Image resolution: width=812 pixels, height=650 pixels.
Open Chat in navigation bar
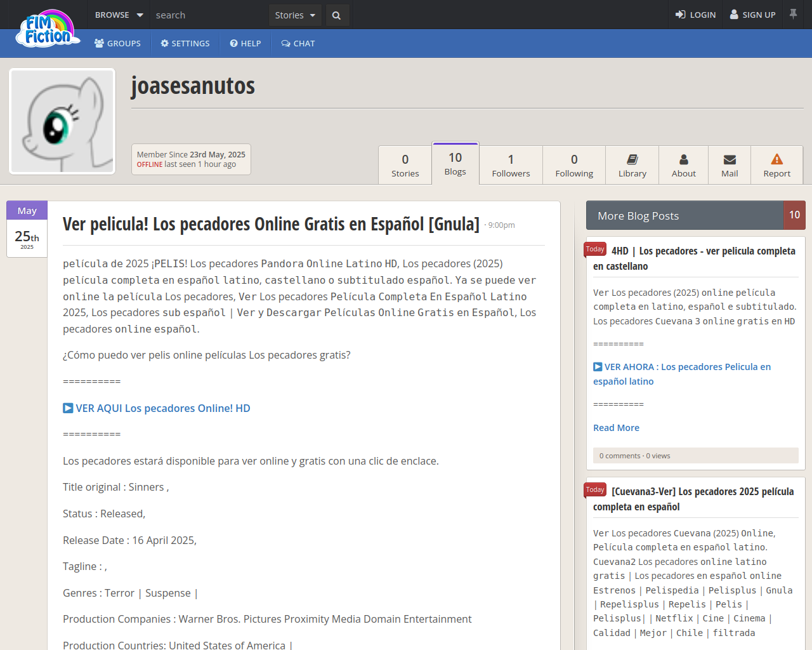(298, 43)
